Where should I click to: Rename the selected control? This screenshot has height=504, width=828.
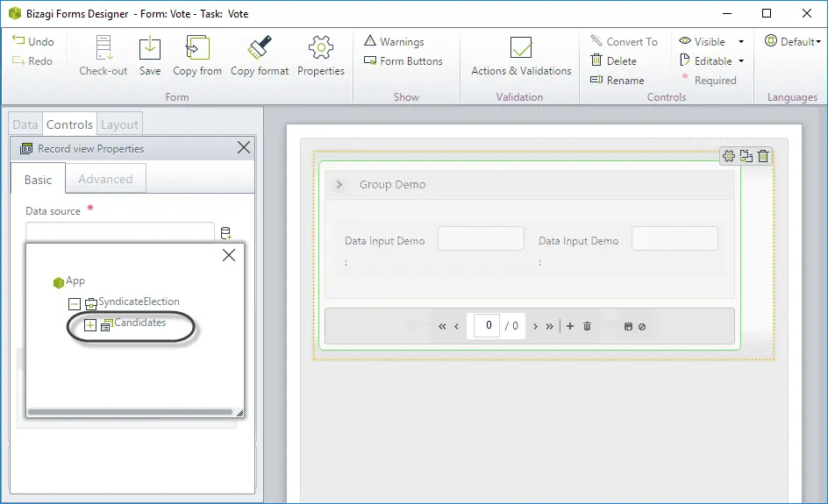pos(617,81)
